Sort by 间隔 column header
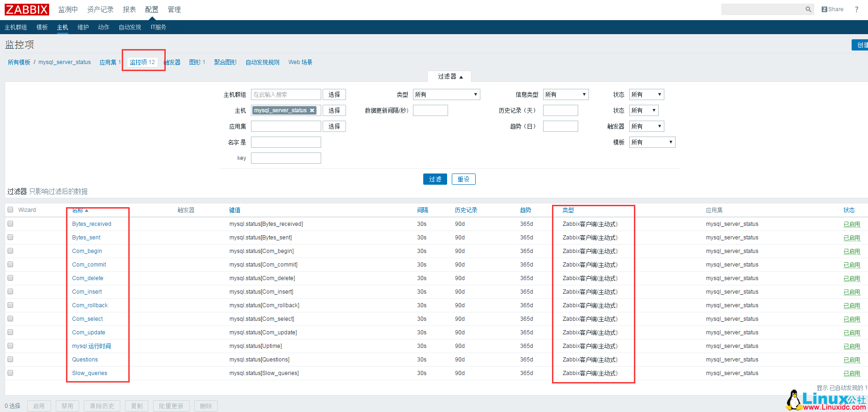The height and width of the screenshot is (412, 868). pos(423,210)
